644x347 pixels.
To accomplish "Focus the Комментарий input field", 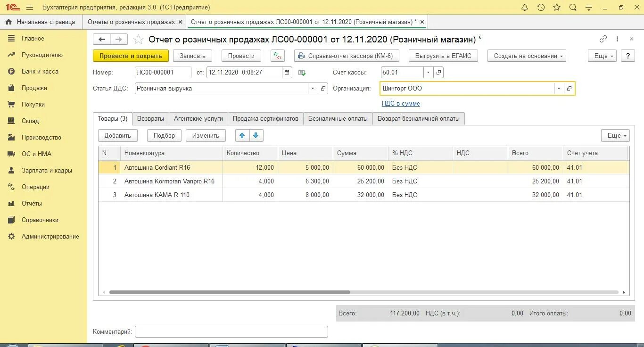I will pyautogui.click(x=231, y=331).
